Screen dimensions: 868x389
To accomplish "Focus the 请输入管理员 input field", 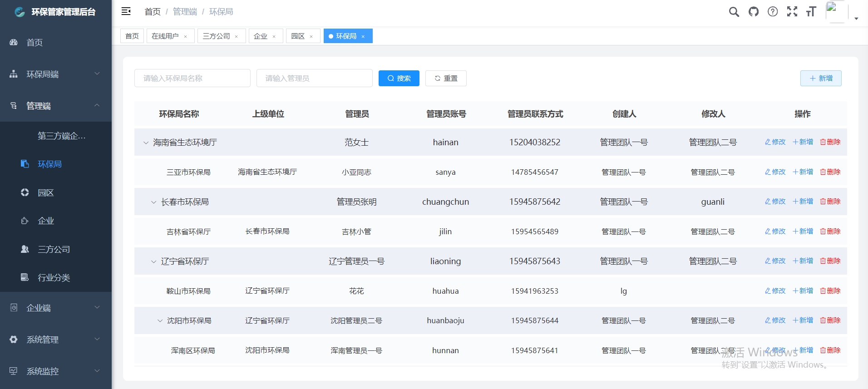I will pyautogui.click(x=315, y=78).
